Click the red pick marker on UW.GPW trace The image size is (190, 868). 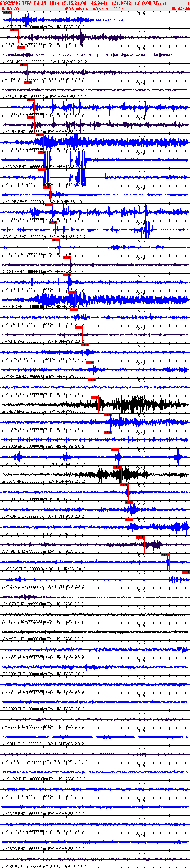point(166,555)
